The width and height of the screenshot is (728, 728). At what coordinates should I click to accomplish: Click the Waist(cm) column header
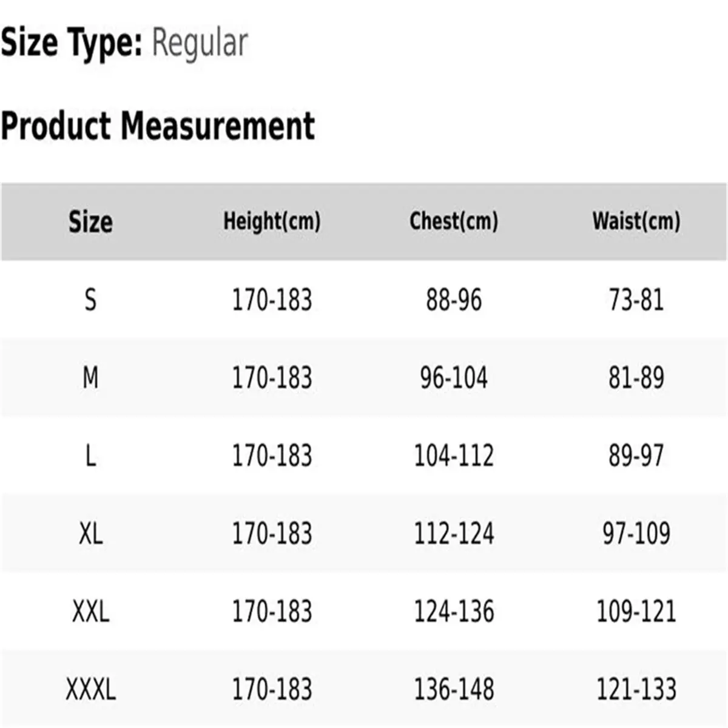click(x=636, y=221)
